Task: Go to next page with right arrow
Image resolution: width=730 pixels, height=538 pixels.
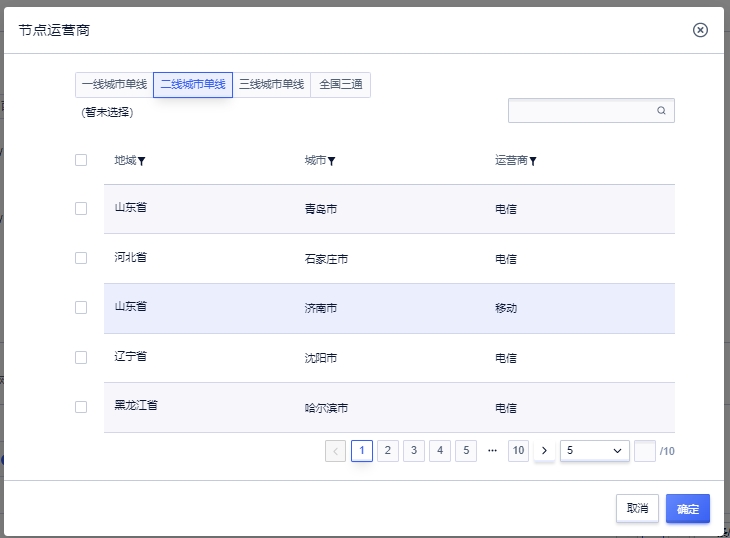Action: [544, 451]
